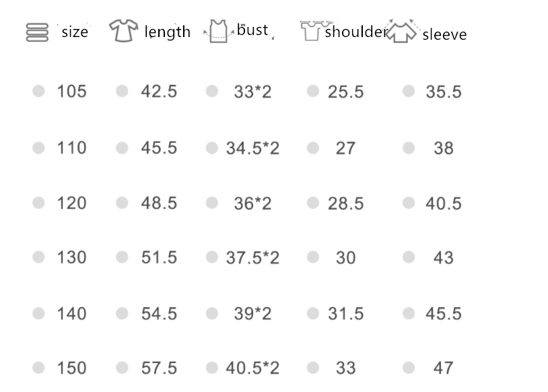Click the gray dot beside shoulder 30

pos(312,257)
